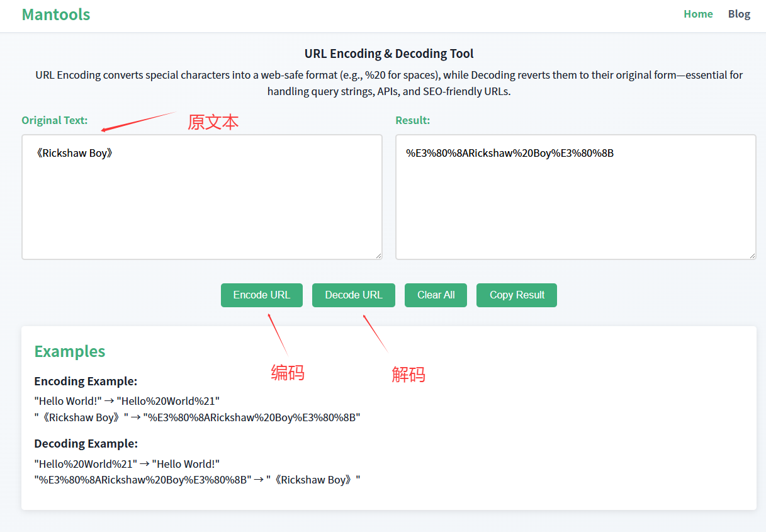Viewport: 766px width, 532px height.
Task: Click the resize handle of Result box
Action: click(x=752, y=255)
